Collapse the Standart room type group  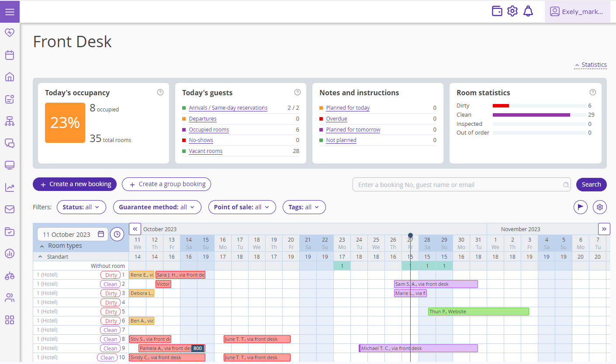click(x=54, y=257)
